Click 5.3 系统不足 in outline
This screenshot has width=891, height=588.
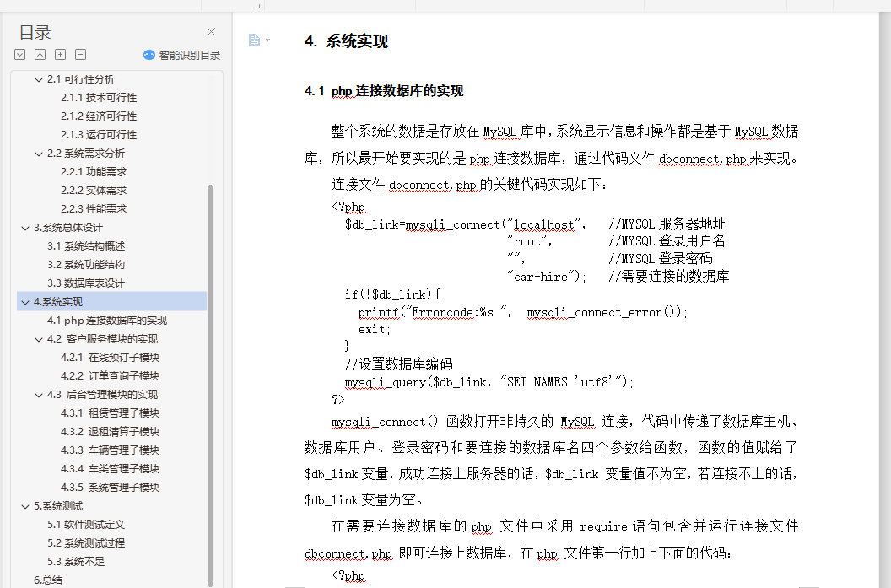point(76,562)
